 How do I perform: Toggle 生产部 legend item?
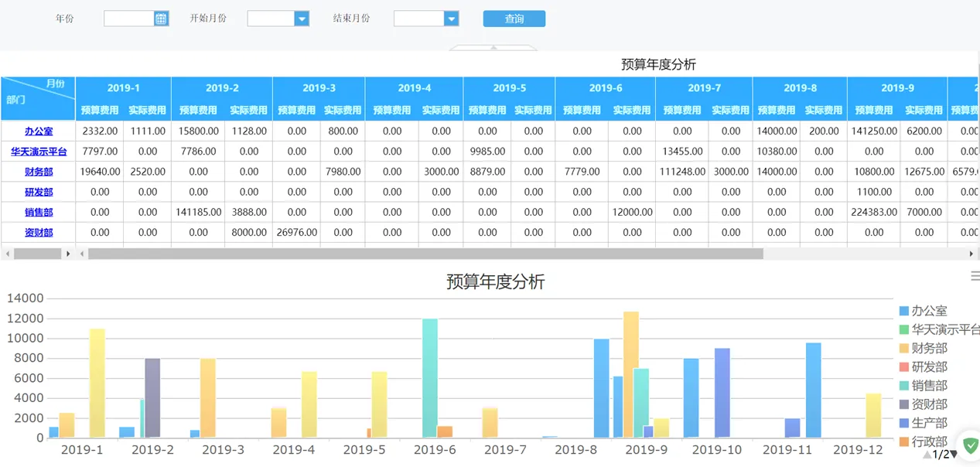pyautogui.click(x=928, y=423)
